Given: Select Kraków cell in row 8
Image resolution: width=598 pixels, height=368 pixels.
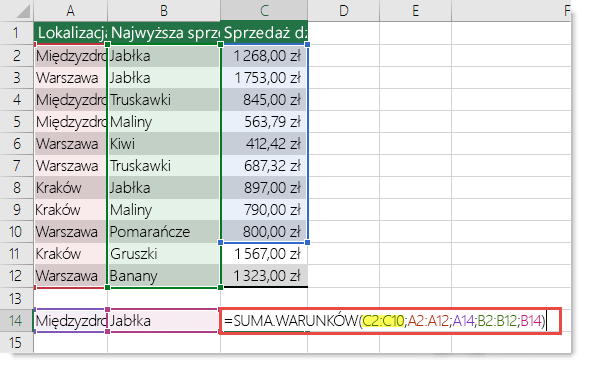Looking at the screenshot, I should coord(71,188).
